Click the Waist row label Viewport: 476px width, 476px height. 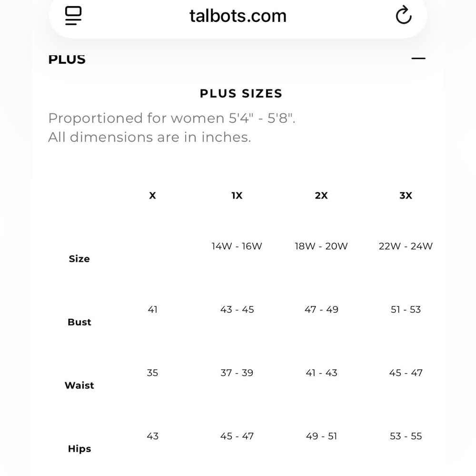click(x=79, y=386)
